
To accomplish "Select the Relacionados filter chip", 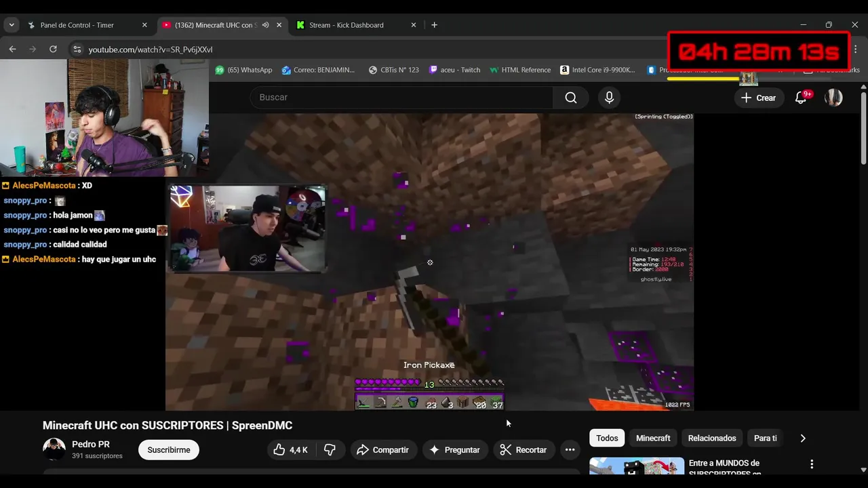I will coord(712,438).
